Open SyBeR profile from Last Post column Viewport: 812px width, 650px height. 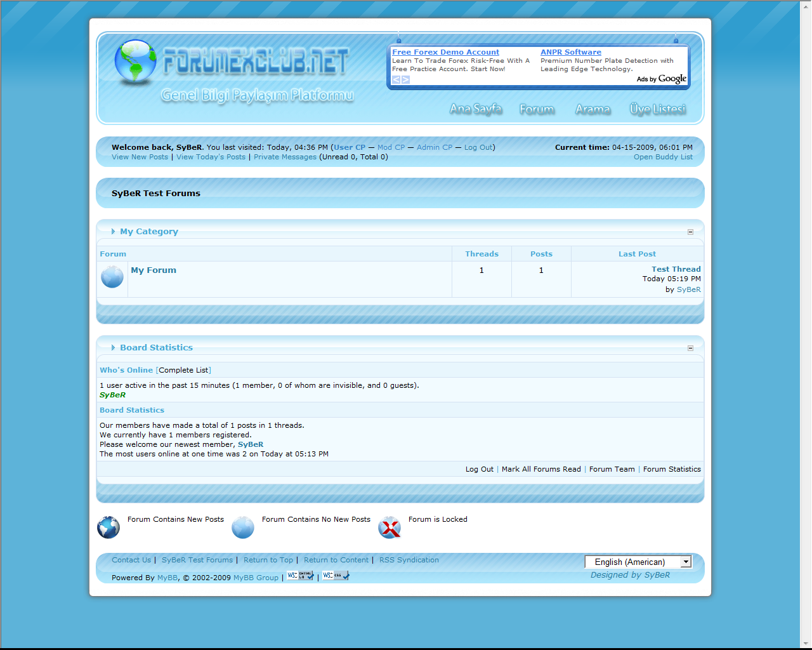click(689, 289)
